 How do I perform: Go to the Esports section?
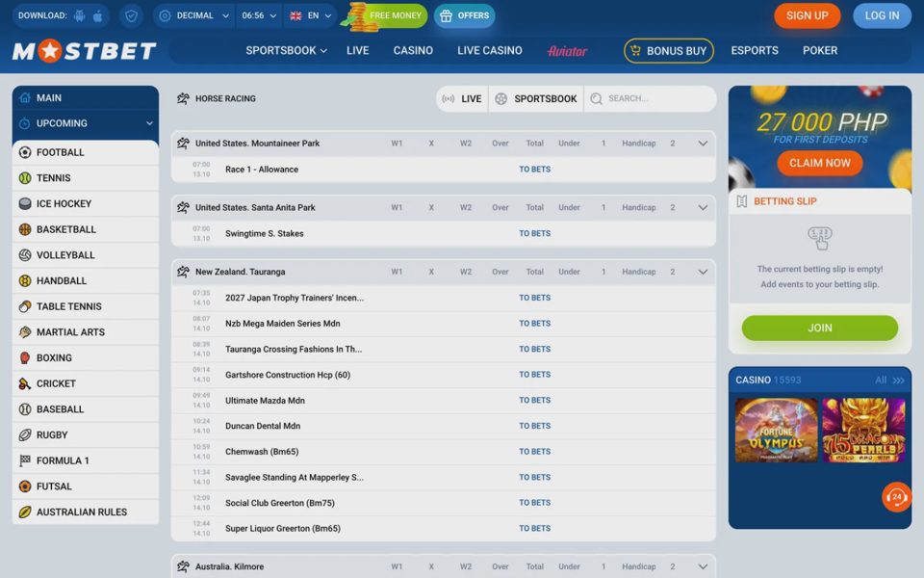click(755, 51)
